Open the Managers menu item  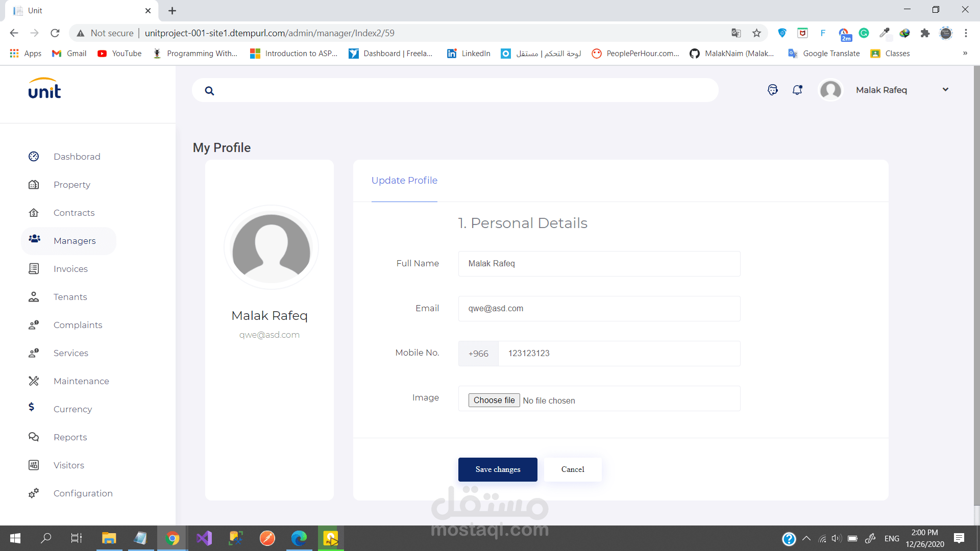(x=75, y=241)
